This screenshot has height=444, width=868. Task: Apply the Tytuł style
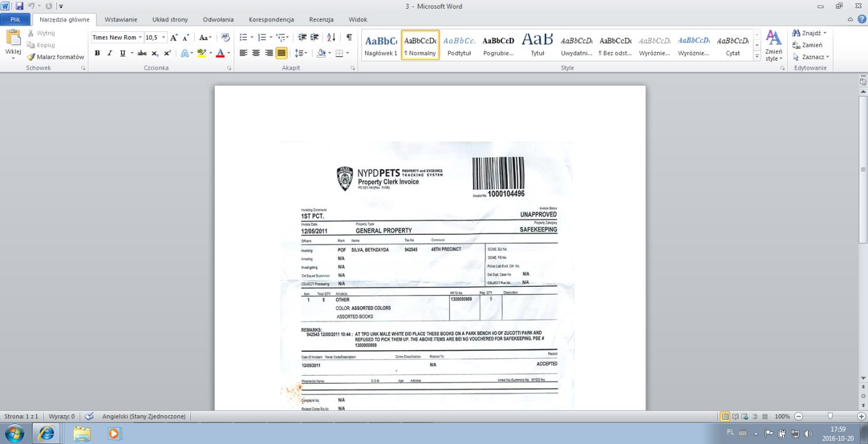(x=537, y=45)
